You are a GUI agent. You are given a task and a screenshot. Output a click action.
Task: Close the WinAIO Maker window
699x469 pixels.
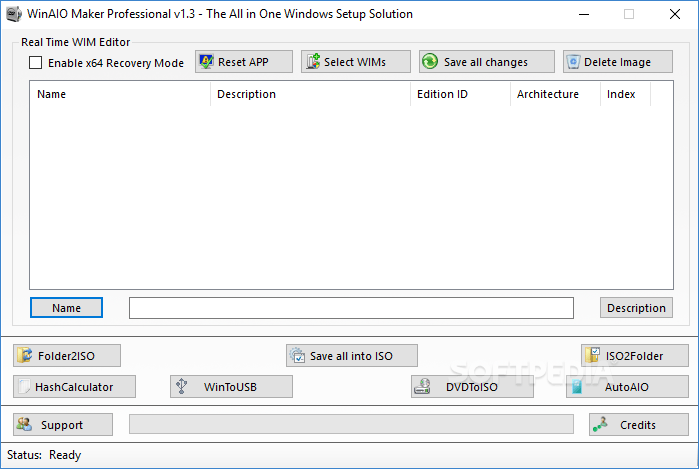coord(675,14)
